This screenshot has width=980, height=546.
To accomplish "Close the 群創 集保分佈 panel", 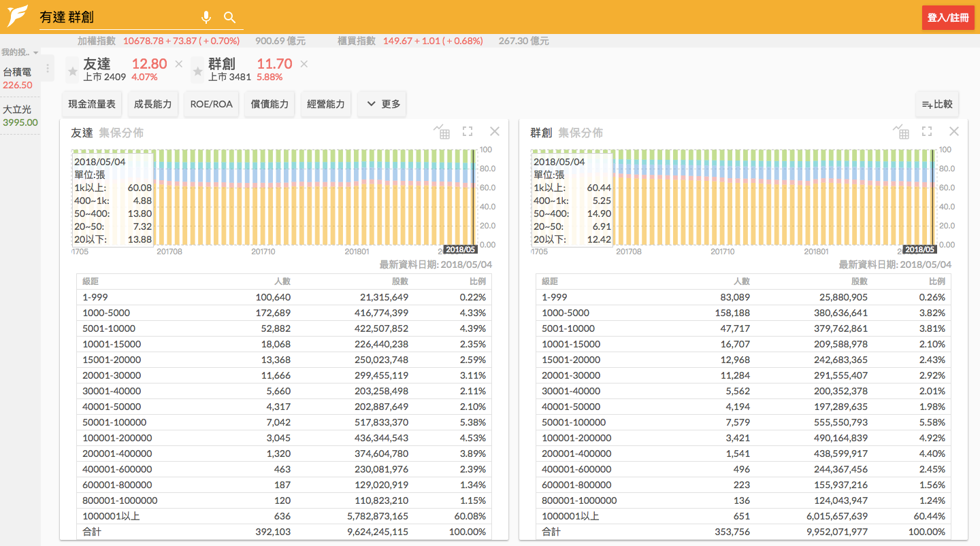I will (954, 131).
